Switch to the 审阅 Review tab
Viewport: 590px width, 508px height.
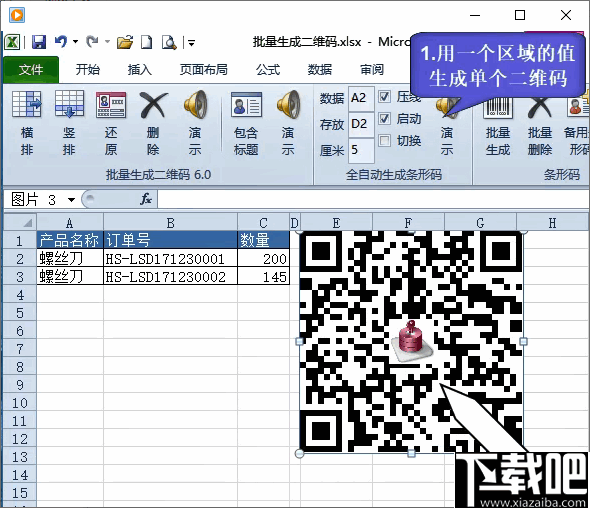point(372,70)
